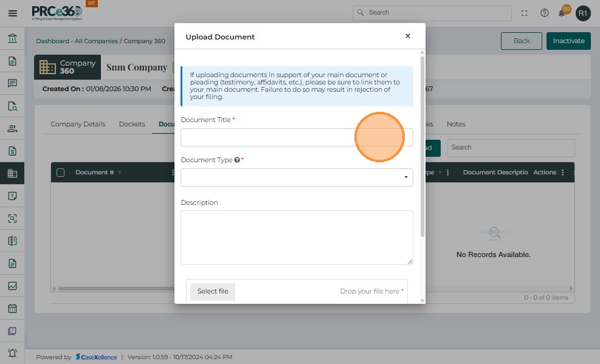This screenshot has width=600, height=364.
Task: Click the Document Type help tooltip icon
Action: [x=237, y=160]
